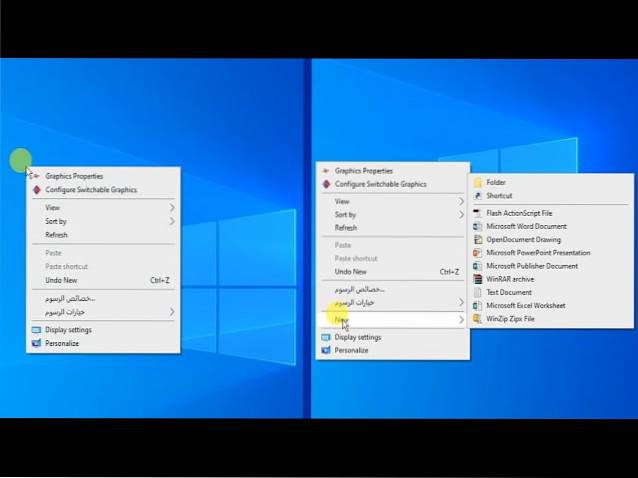Image resolution: width=638 pixels, height=478 pixels.
Task: Click the Shortcut icon in New submenu
Action: coord(477,196)
